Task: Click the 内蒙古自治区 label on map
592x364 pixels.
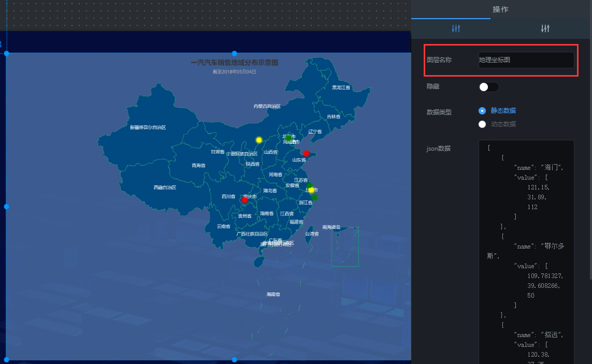Action: [x=267, y=107]
